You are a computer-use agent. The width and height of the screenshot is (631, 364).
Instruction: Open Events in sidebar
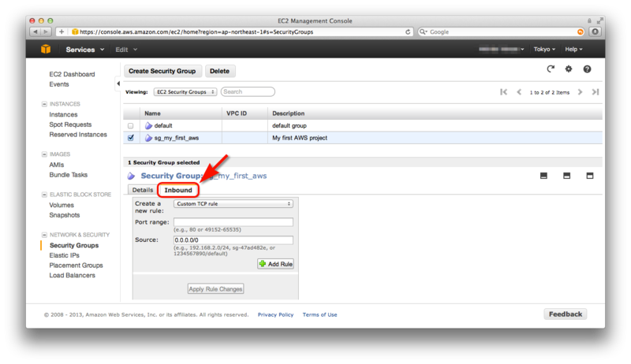59,84
